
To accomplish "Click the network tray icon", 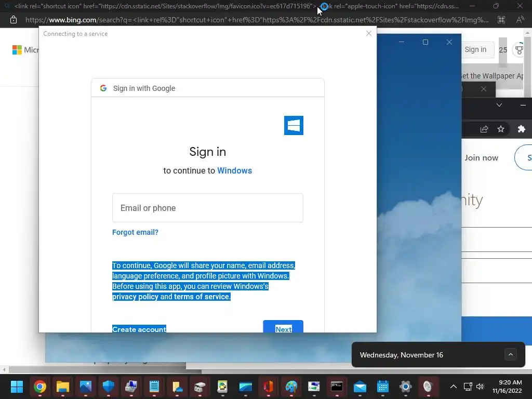I will [468, 387].
